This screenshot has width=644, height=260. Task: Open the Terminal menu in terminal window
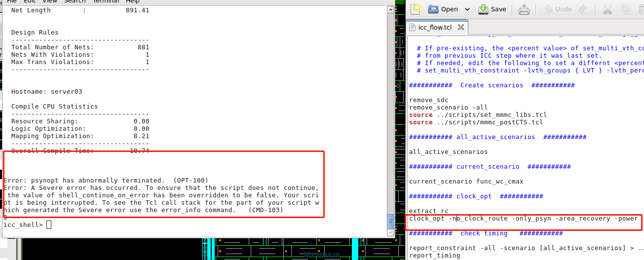[x=106, y=1]
